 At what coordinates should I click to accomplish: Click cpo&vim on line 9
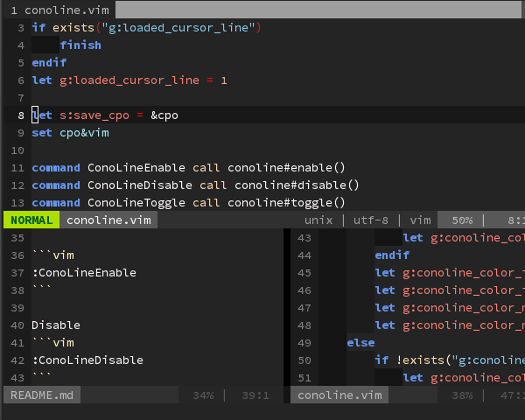84,133
